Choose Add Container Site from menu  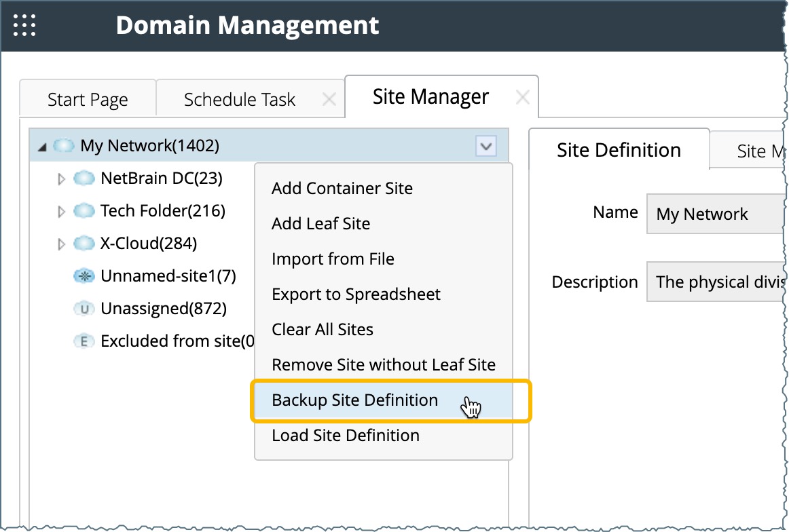pos(342,189)
